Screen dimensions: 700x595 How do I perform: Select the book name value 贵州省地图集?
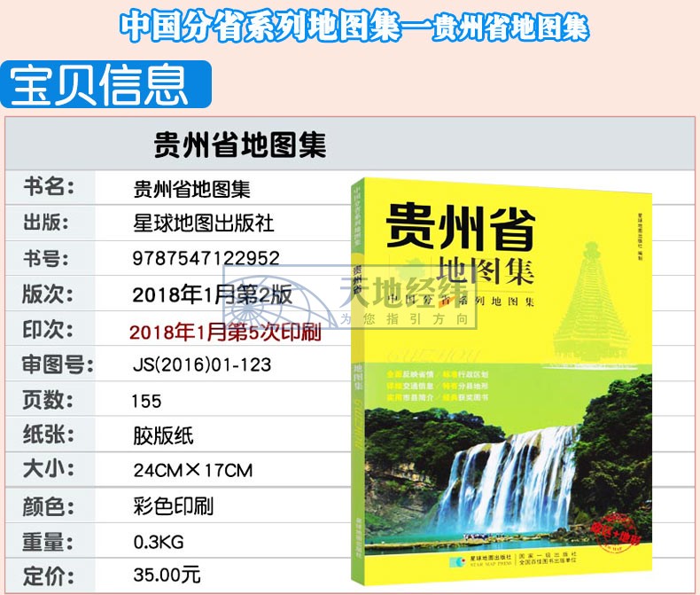192,189
